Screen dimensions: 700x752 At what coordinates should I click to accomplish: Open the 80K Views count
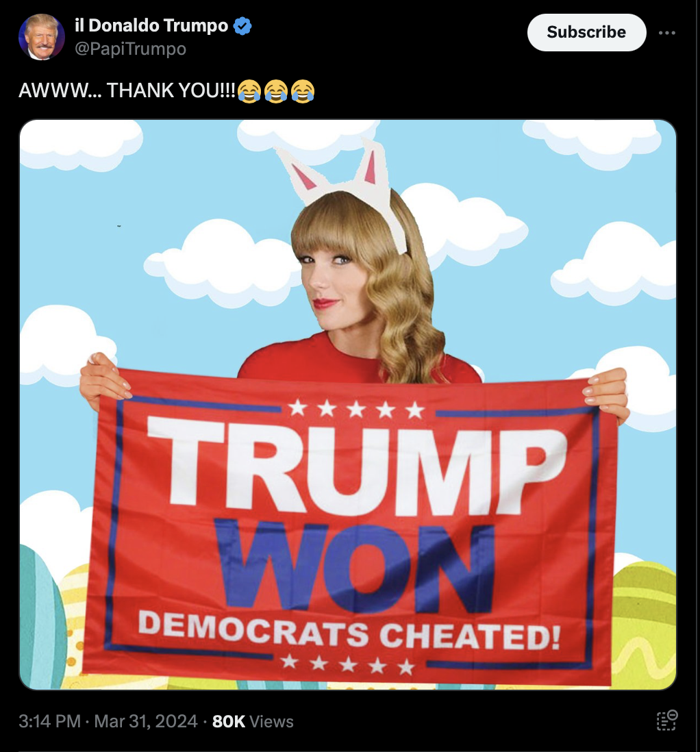[253, 721]
